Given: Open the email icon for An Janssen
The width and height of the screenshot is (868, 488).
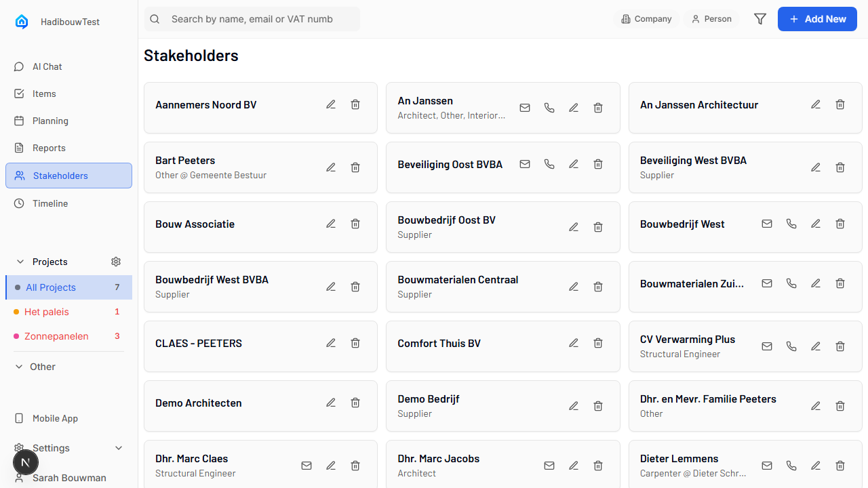Looking at the screenshot, I should (525, 108).
